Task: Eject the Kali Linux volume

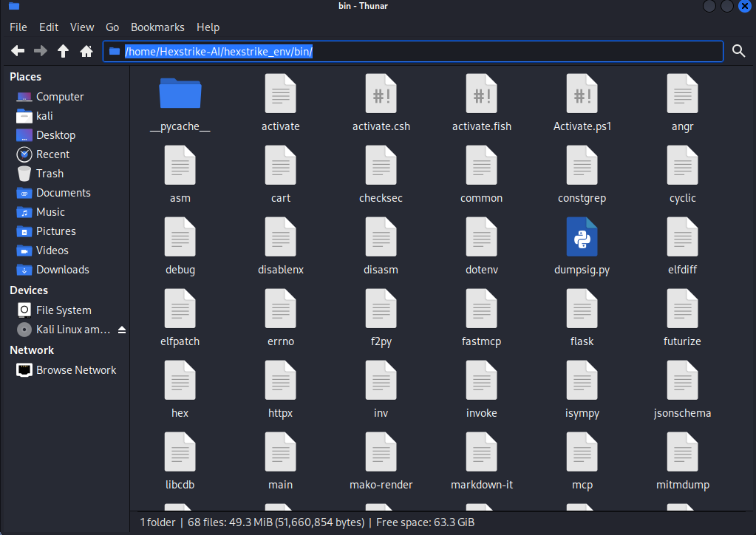Action: [x=122, y=330]
